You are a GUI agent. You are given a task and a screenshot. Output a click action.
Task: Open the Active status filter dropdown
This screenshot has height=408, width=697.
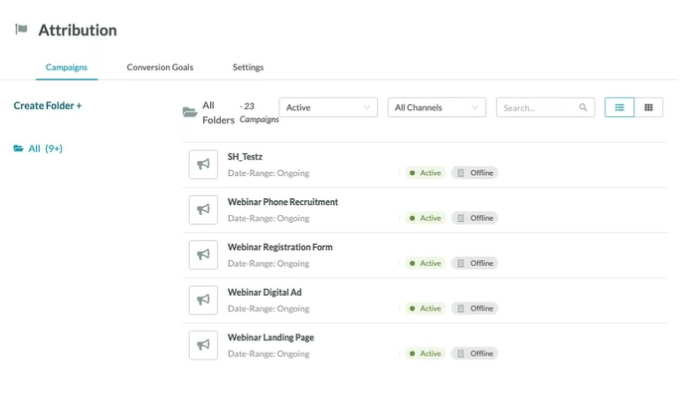click(x=328, y=107)
